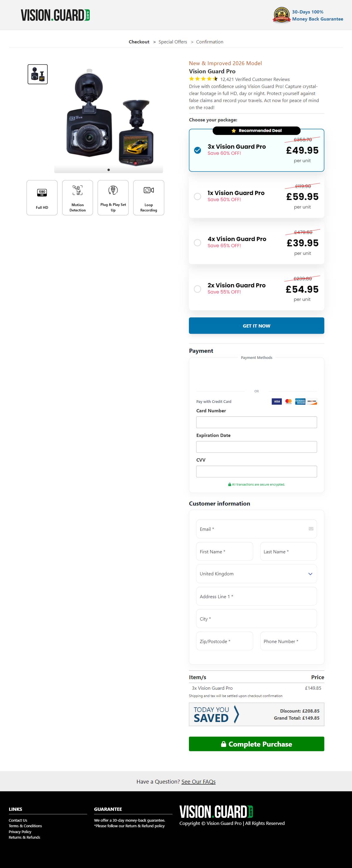Click into the Card Number field
This screenshot has width=352, height=868.
click(256, 422)
